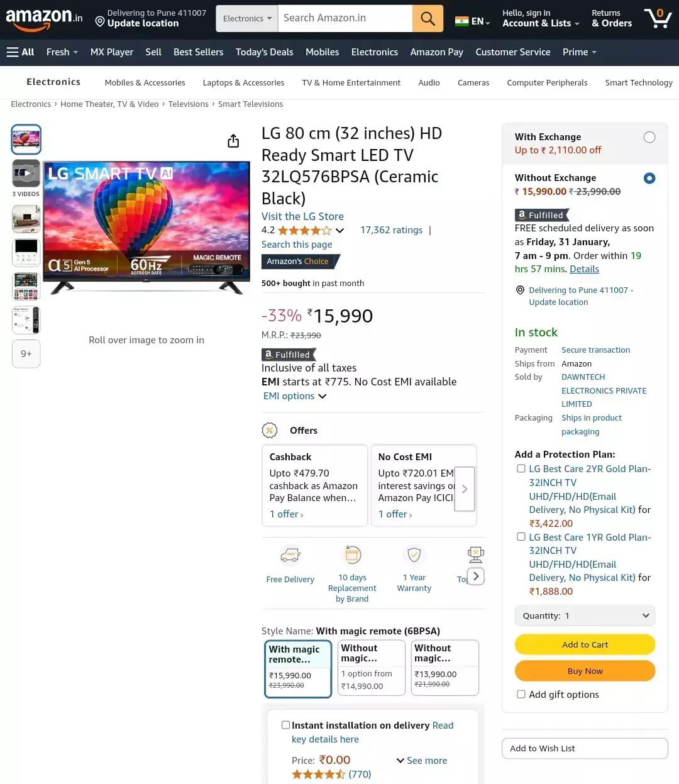The width and height of the screenshot is (679, 784).
Task: Select the videos thumbnail in image gallery
Action: click(26, 173)
